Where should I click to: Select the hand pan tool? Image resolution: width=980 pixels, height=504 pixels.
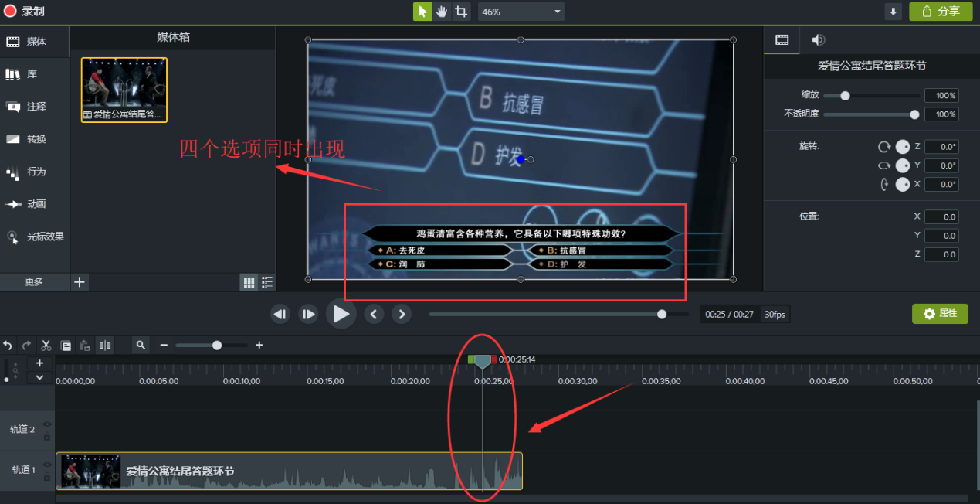tap(442, 12)
